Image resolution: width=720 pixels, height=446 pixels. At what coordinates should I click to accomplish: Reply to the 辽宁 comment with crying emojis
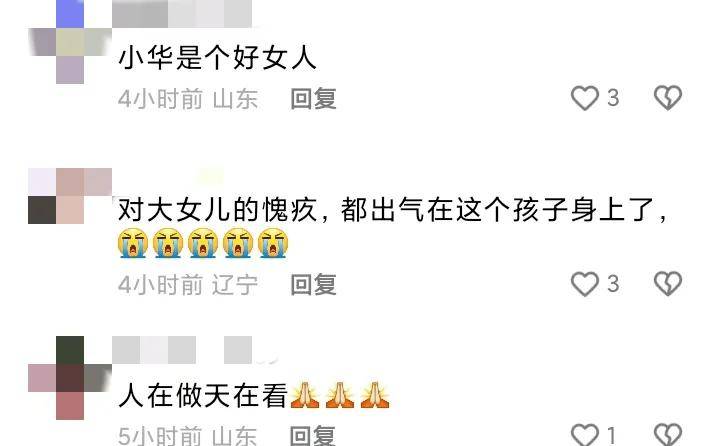314,284
